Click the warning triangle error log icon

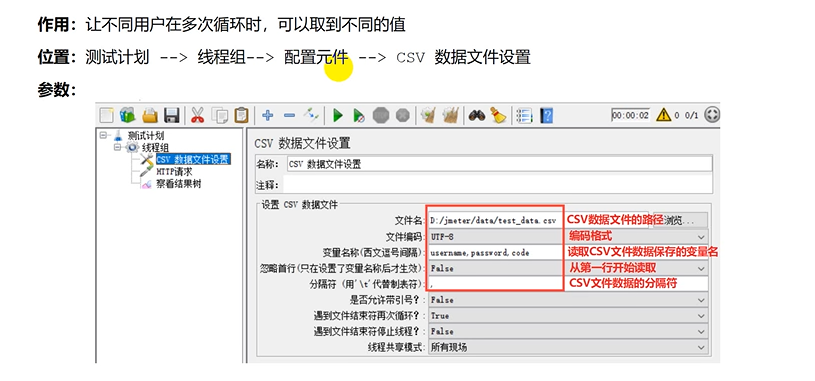(664, 115)
